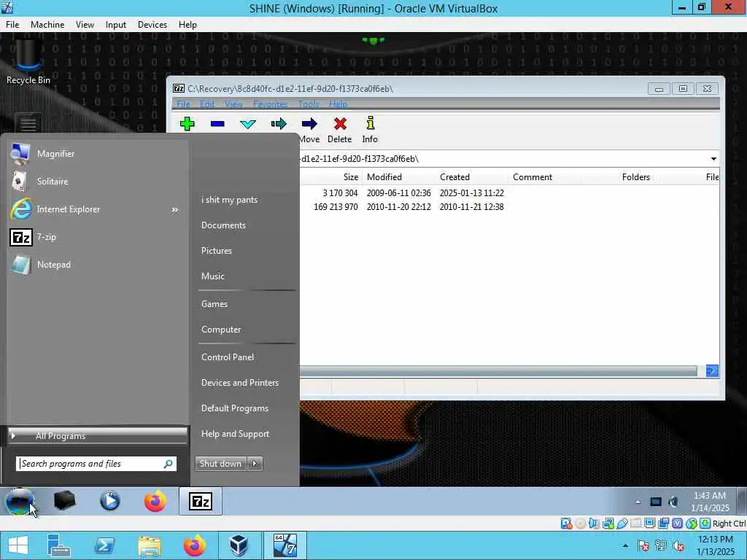Open the Recycle Bin desktop icon
This screenshot has height=560, width=747.
tap(28, 63)
